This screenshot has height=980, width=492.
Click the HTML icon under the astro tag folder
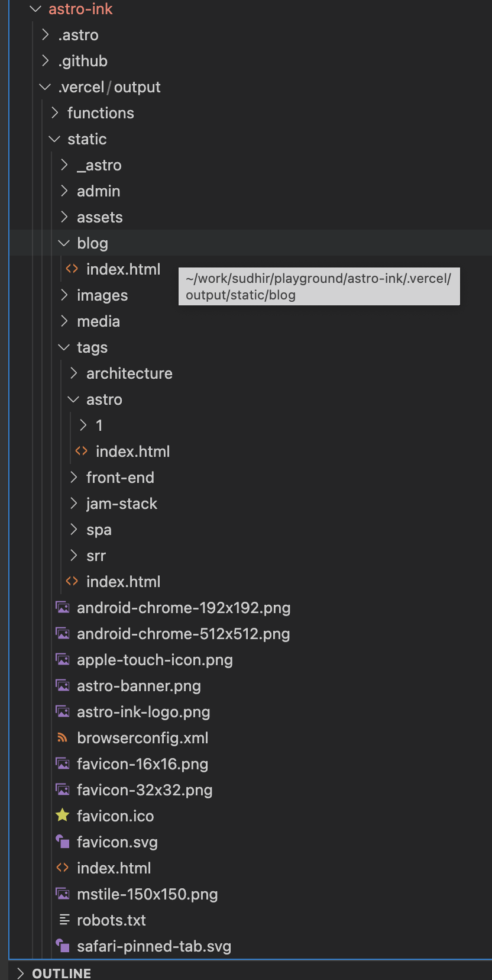[x=81, y=451]
